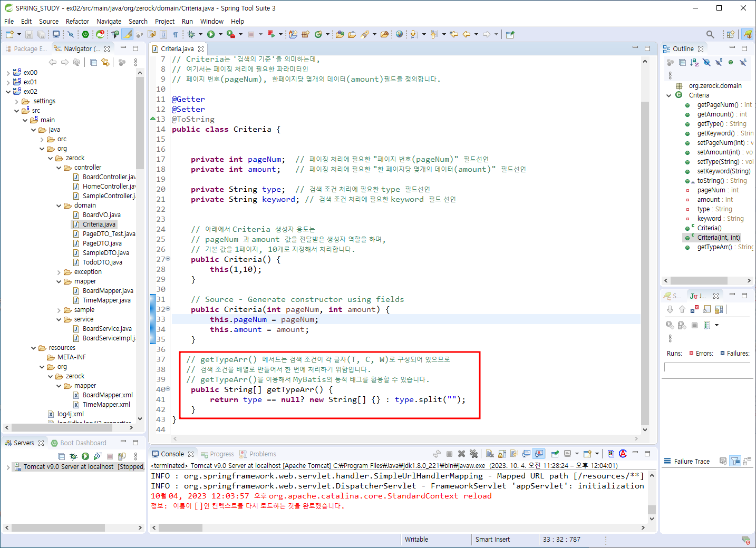Click JUnit progress bar field
Screen dimensions: 756x548
[x=707, y=367]
